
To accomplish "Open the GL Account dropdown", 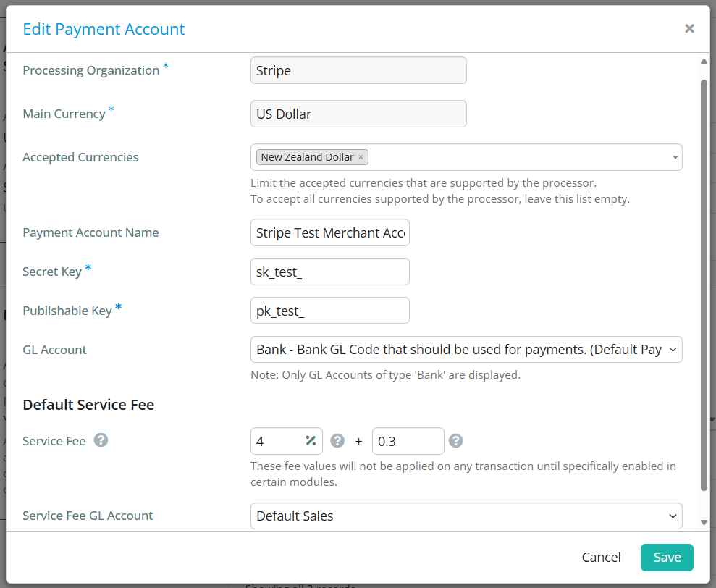I will click(466, 350).
